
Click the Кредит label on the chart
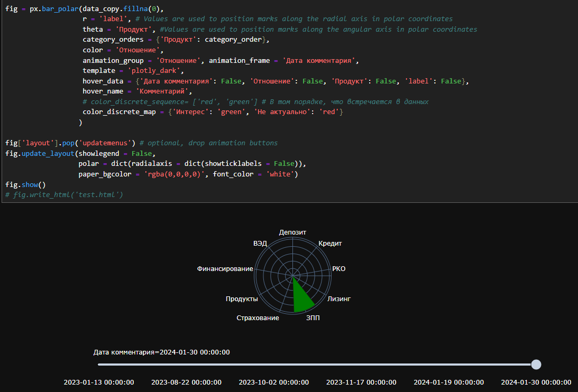tap(330, 244)
